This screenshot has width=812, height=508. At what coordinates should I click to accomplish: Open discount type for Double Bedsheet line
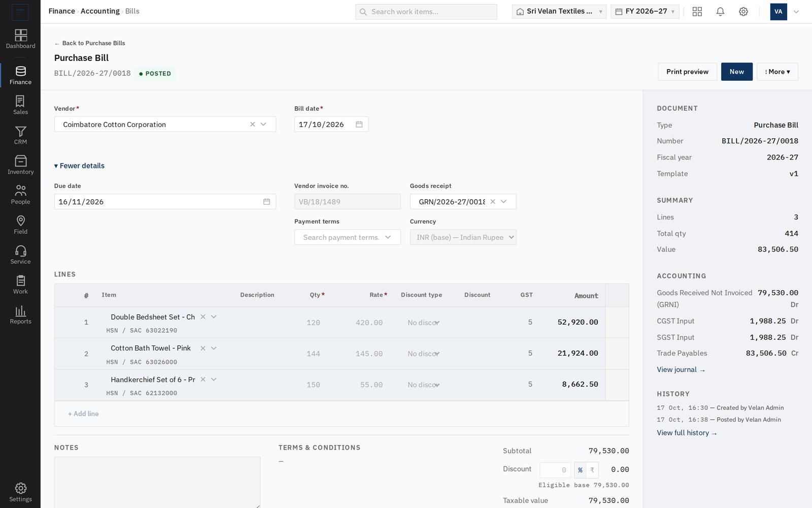point(424,323)
